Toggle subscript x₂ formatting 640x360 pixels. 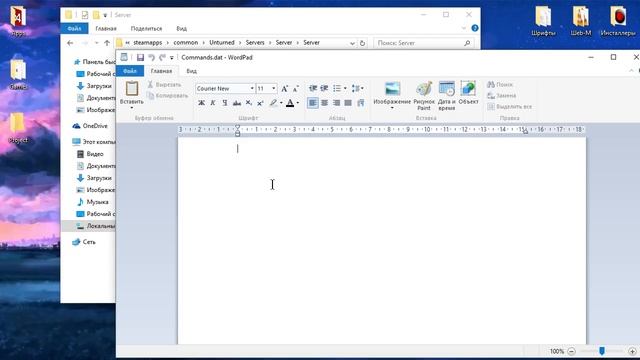click(249, 103)
